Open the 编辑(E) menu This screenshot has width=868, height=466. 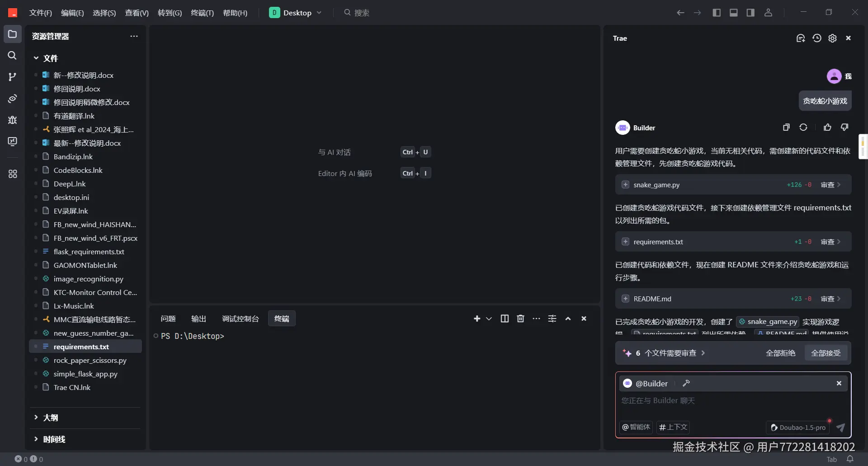(x=72, y=13)
